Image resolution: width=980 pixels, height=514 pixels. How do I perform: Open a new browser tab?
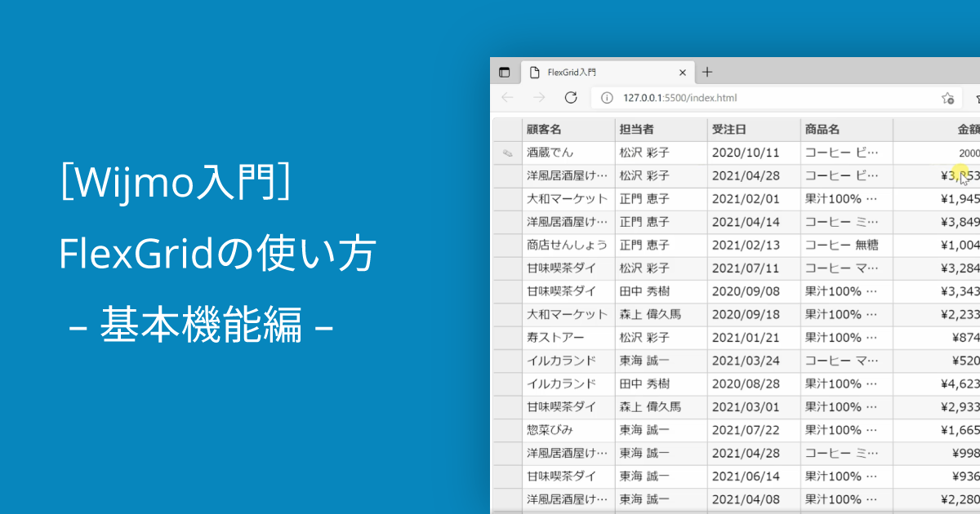[x=707, y=72]
